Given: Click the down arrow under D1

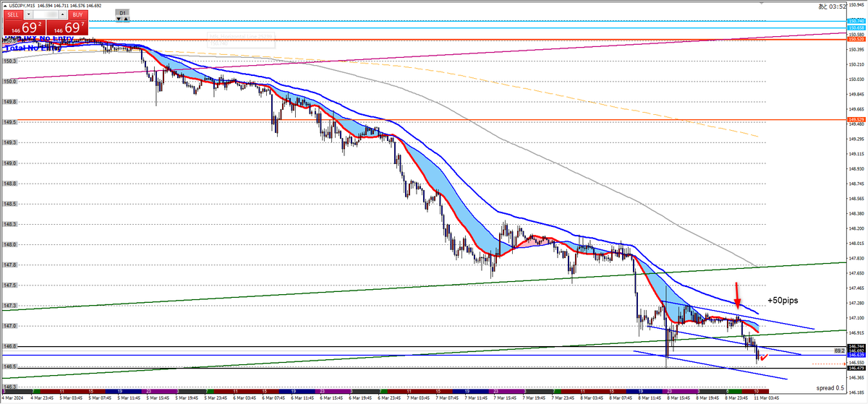Looking at the screenshot, I should [119, 19].
